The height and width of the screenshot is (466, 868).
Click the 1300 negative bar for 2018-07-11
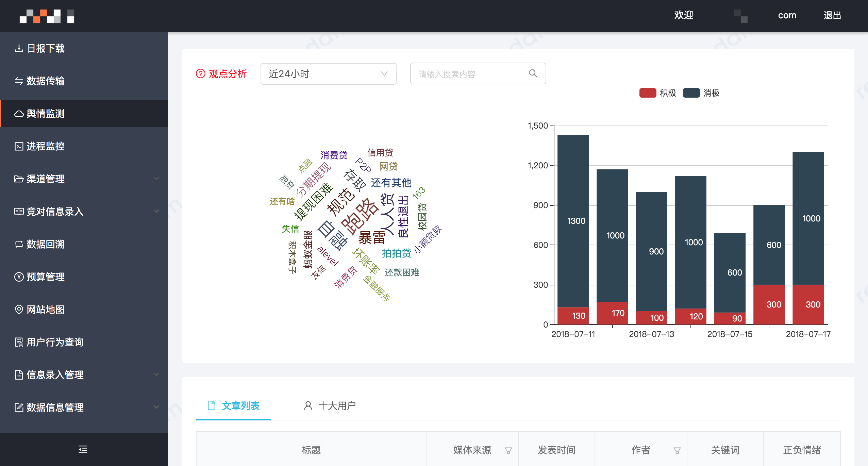(x=573, y=221)
